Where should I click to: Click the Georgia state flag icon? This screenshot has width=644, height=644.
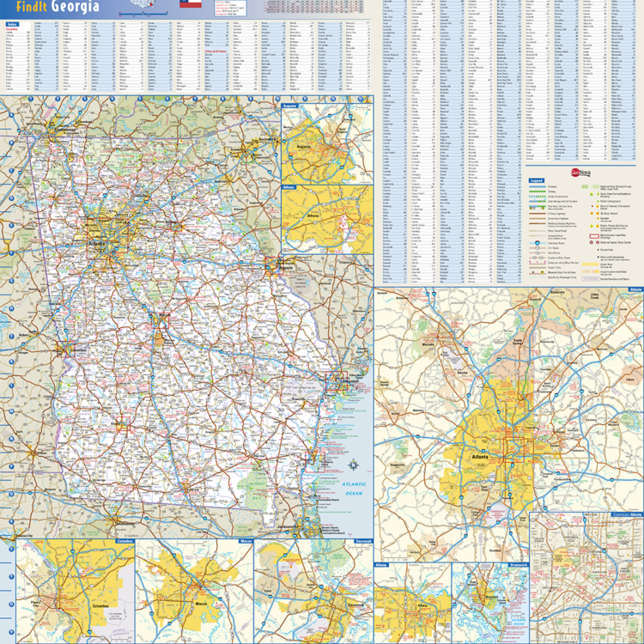tap(191, 4)
